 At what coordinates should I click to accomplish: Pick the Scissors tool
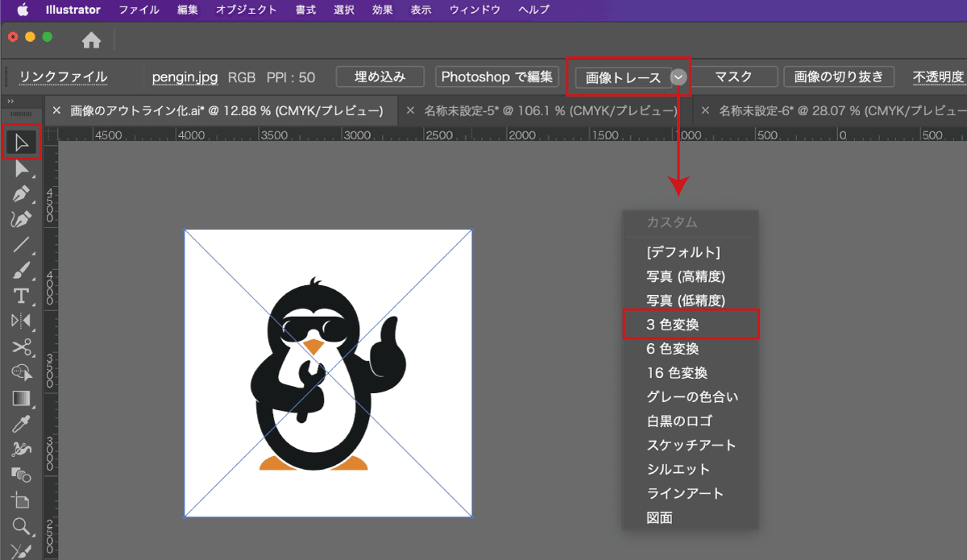[21, 346]
